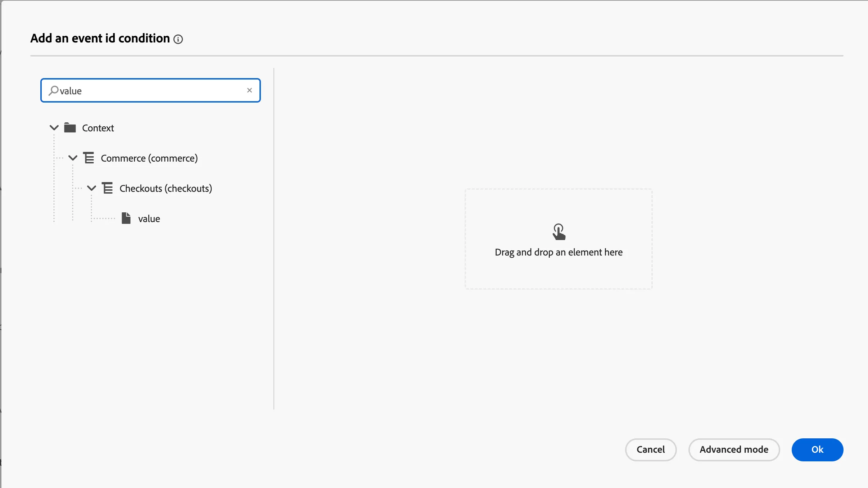Click the Context folder icon
Viewport: 868px width, 488px height.
(70, 128)
